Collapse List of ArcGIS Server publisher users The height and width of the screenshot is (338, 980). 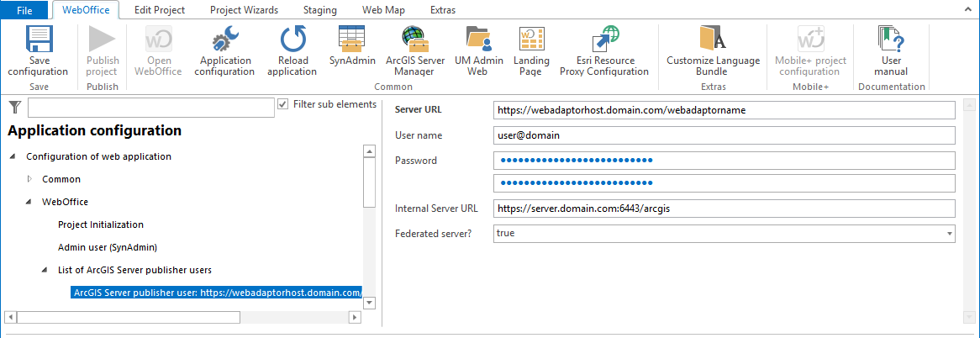(45, 270)
